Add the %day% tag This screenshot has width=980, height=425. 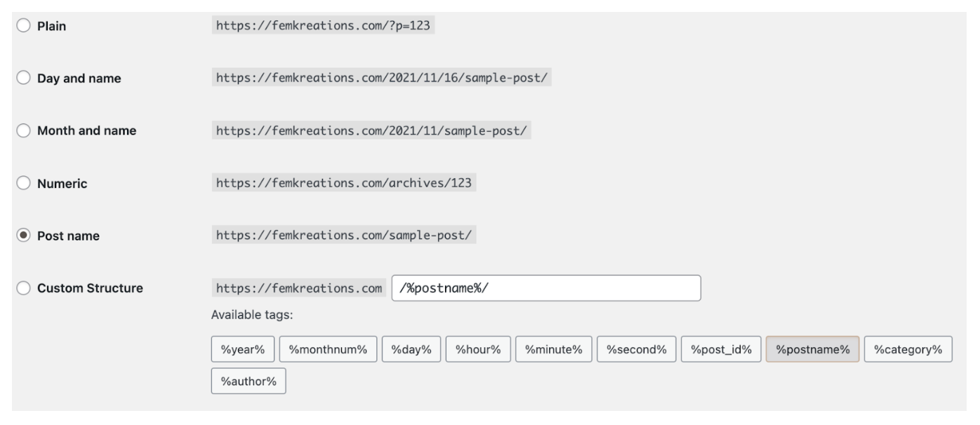pos(411,350)
